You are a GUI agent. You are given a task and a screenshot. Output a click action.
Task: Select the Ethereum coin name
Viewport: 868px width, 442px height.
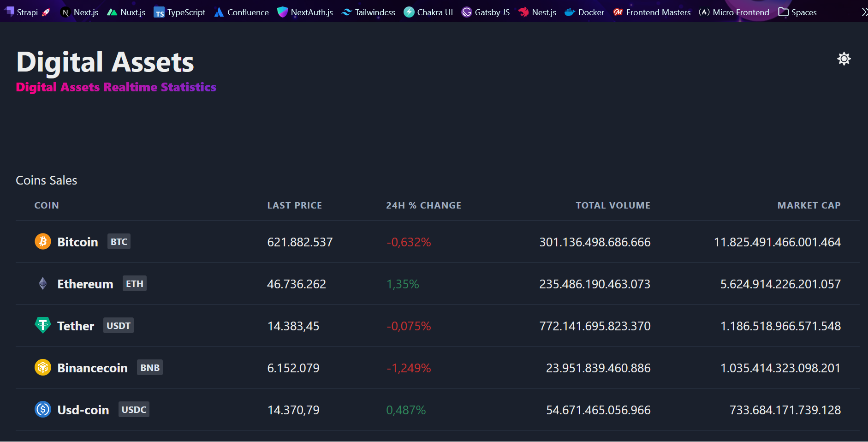tap(85, 284)
